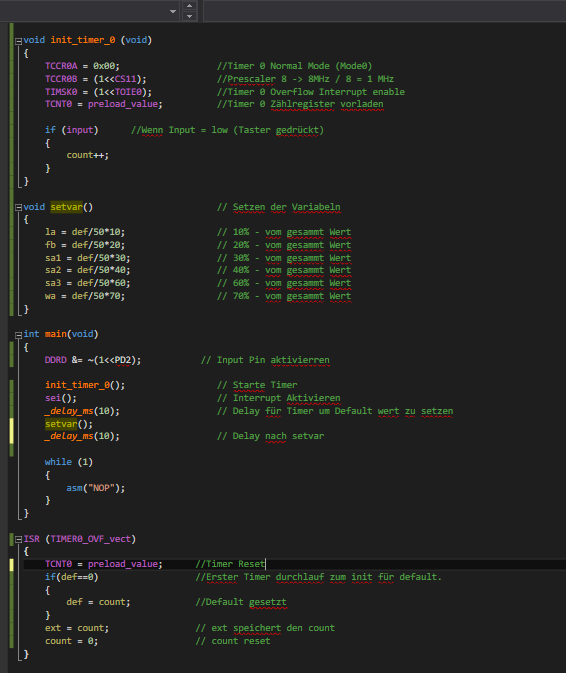The width and height of the screenshot is (566, 673).
Task: Click the TIMSK0 register name
Action: [61, 92]
